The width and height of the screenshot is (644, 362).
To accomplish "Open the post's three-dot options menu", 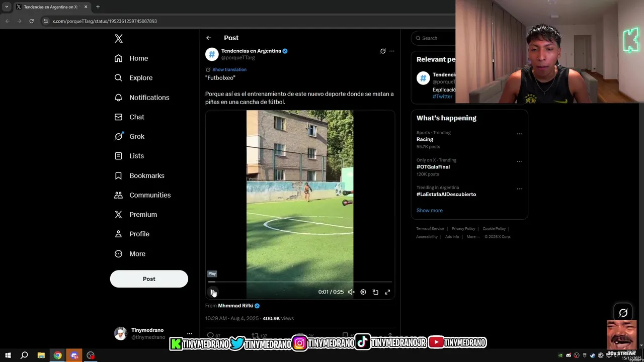I will point(392,51).
